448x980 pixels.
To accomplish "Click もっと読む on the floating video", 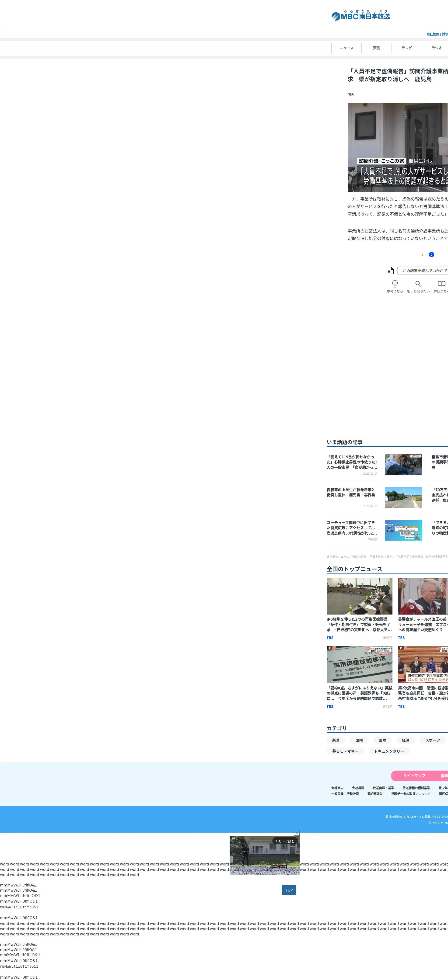I will coord(285,841).
